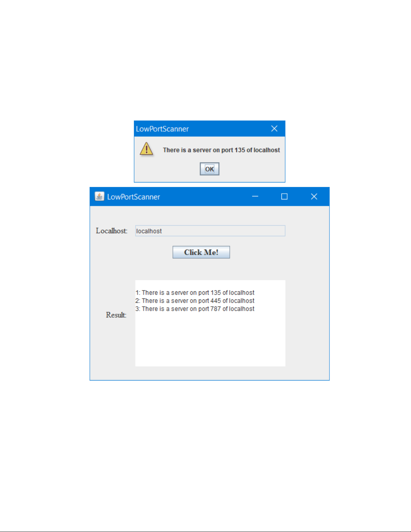This screenshot has height=532, width=411.
Task: Click the yellow warning triangle icon
Action: (x=146, y=149)
